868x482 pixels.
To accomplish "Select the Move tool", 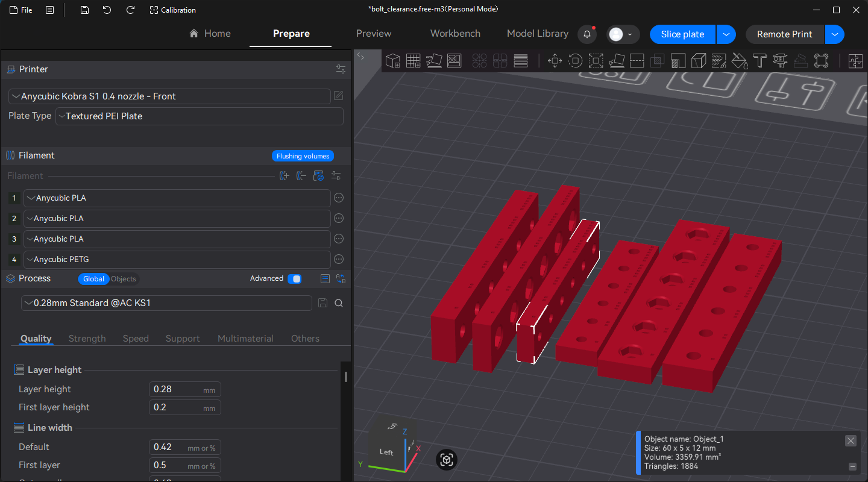I will point(555,60).
